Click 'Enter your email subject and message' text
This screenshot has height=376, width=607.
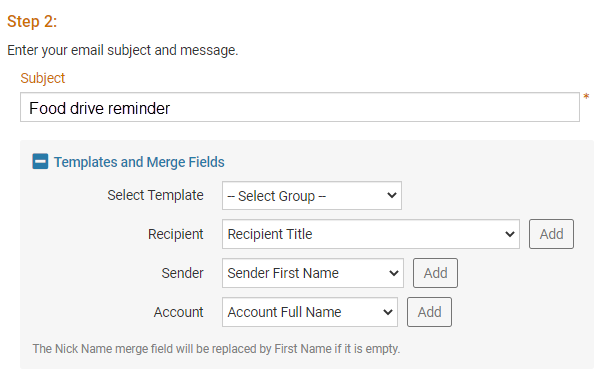click(x=123, y=50)
